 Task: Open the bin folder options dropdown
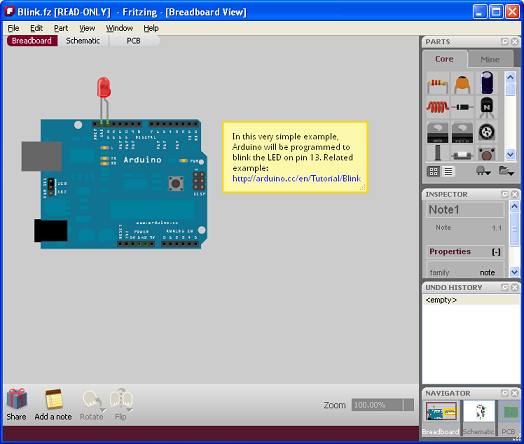[506, 171]
